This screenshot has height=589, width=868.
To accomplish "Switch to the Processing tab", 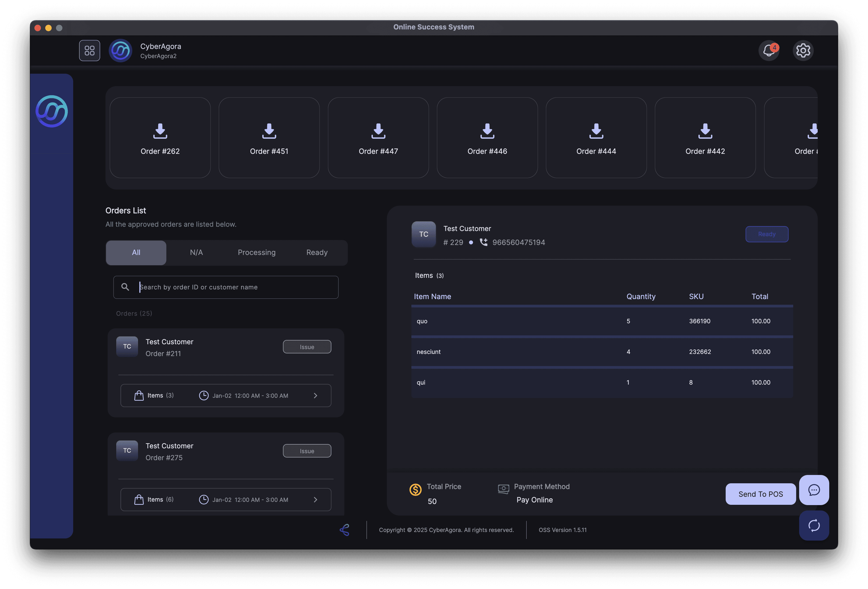I will (257, 252).
